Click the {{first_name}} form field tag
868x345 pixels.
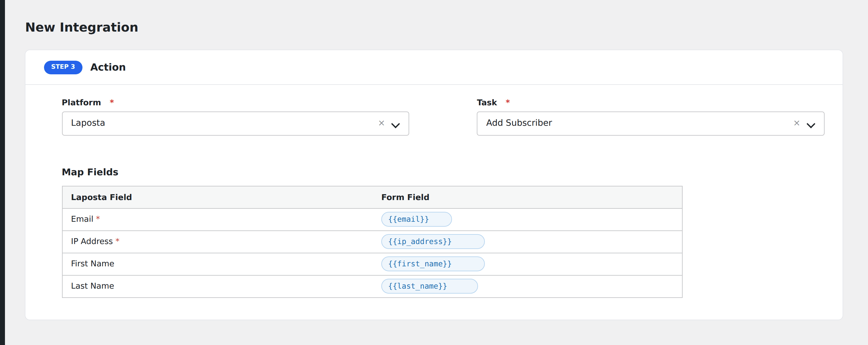click(433, 264)
